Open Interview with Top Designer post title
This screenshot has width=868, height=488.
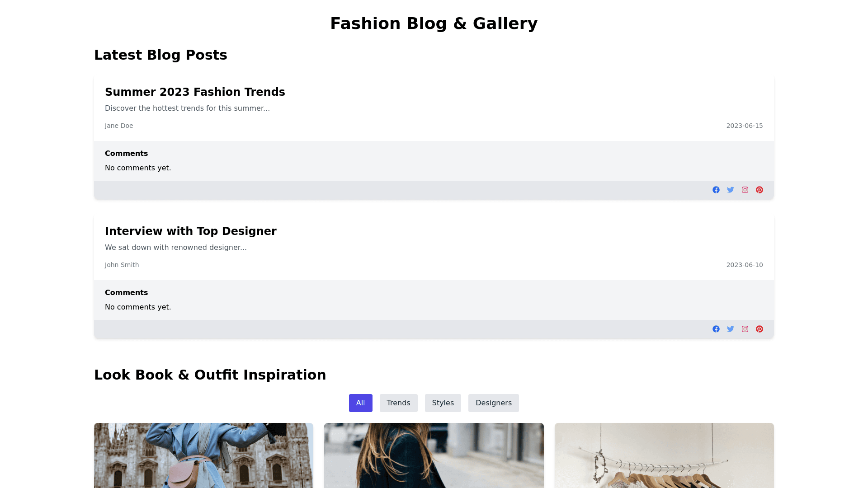[x=190, y=231]
